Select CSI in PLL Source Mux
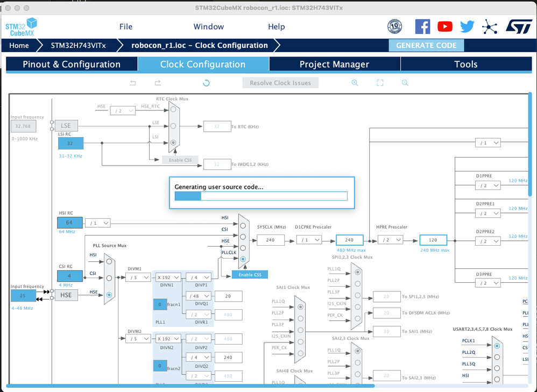 109,278
